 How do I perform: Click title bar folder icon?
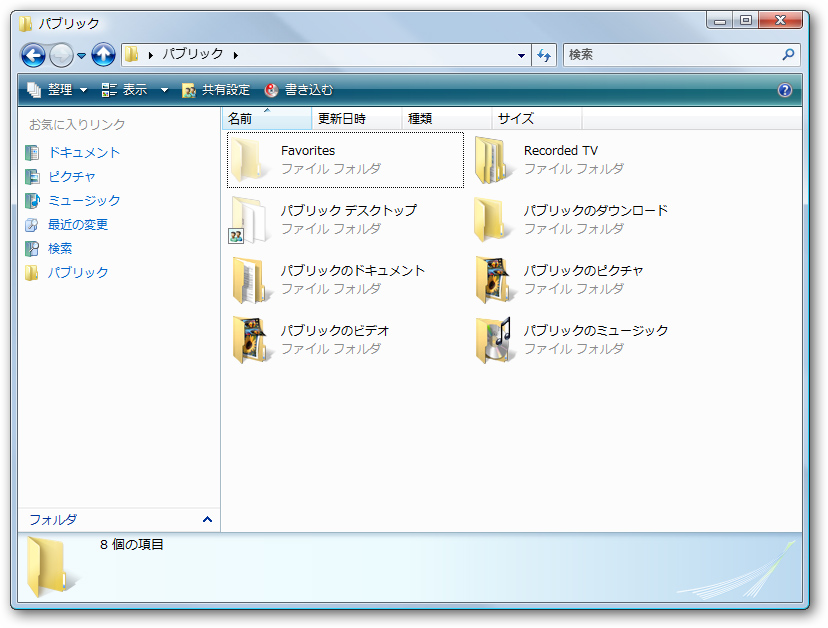[25, 23]
